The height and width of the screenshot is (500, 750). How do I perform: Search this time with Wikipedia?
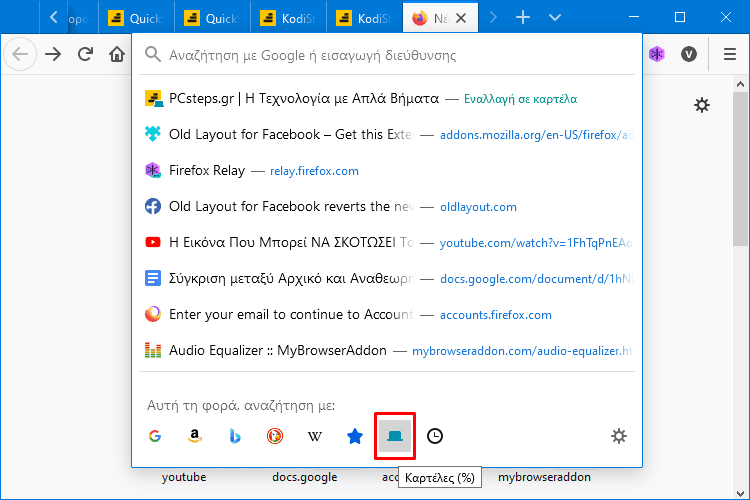tap(315, 436)
